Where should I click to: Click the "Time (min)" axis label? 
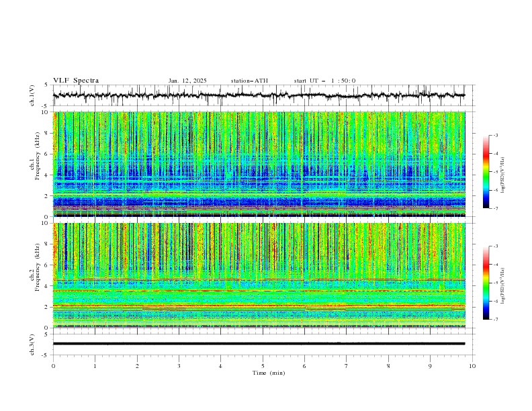click(269, 373)
